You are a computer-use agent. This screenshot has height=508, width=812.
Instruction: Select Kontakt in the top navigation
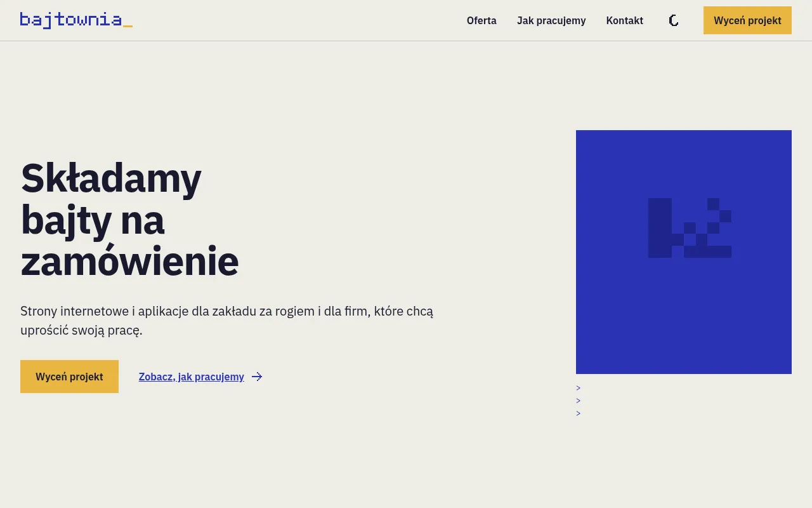point(625,20)
